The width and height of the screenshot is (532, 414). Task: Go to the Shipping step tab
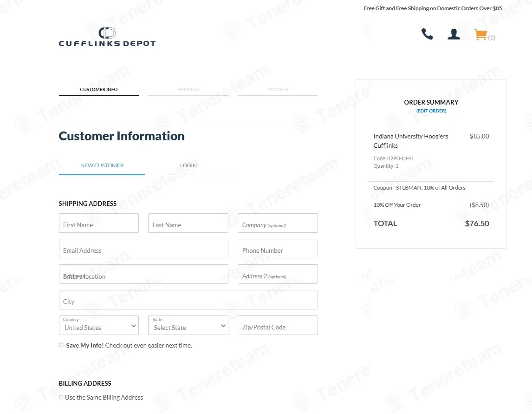coord(188,89)
